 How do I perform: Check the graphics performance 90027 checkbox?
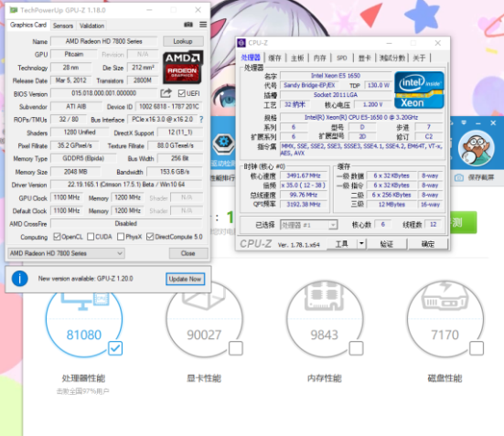click(236, 348)
